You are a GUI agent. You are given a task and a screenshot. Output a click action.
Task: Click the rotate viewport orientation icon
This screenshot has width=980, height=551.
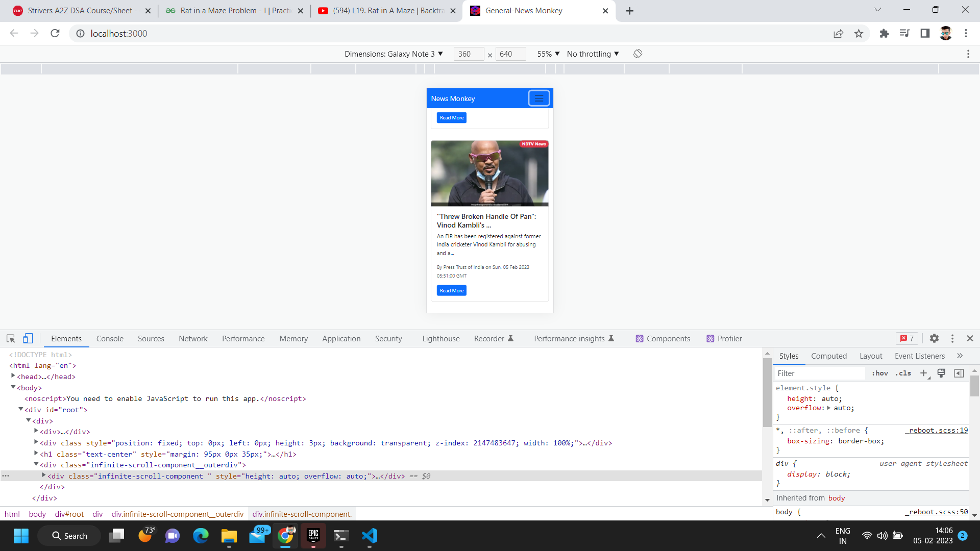(x=637, y=54)
